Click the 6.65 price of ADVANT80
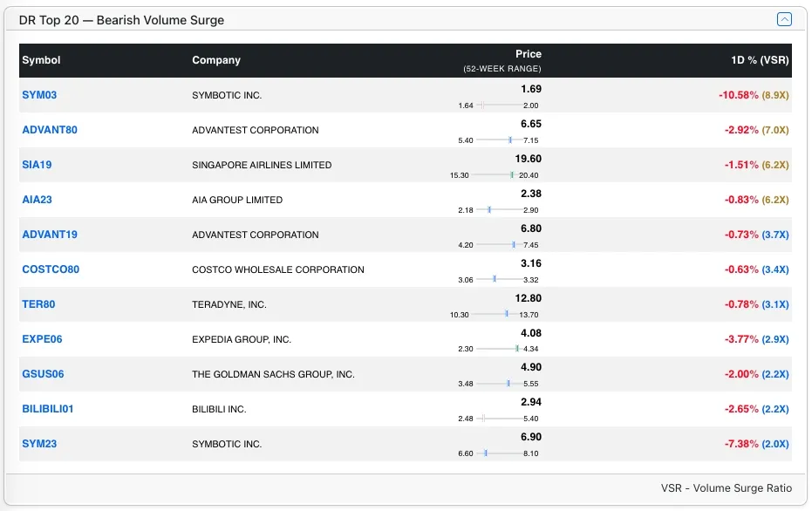This screenshot has width=812, height=511. pyautogui.click(x=531, y=124)
